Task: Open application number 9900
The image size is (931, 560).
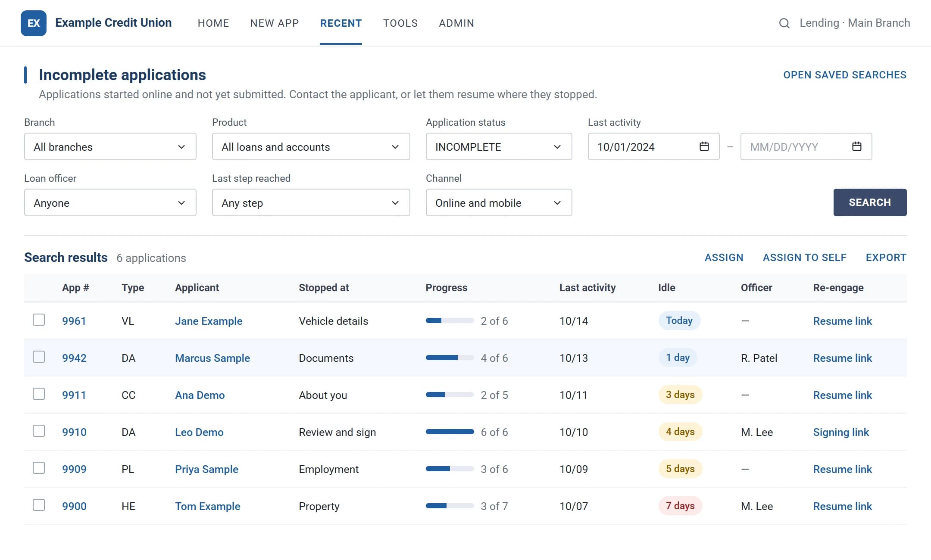Action: pos(74,506)
